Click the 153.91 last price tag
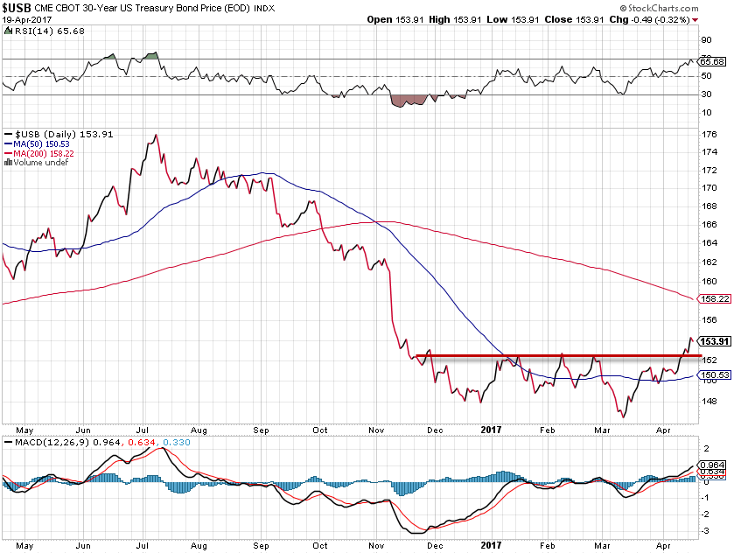This screenshot has width=734, height=560. coord(715,341)
